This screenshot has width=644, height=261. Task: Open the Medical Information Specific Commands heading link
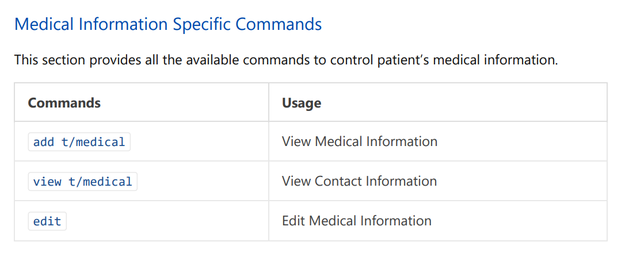168,24
